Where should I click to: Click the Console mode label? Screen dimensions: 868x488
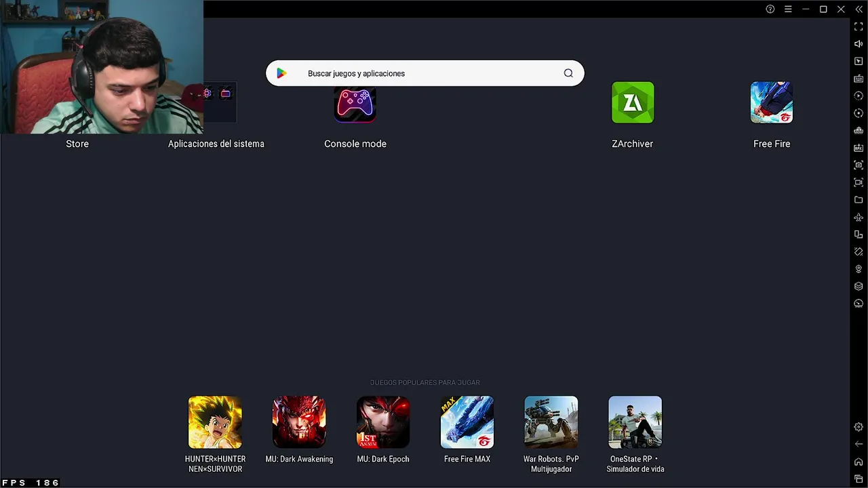pos(355,144)
